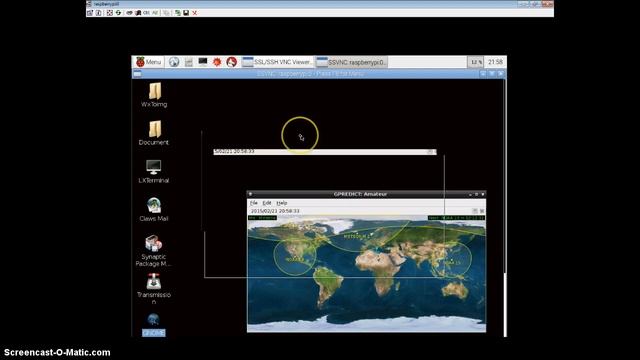The height and width of the screenshot is (360, 640).
Task: Open the Mathematica spiky red icon
Action: (217, 62)
